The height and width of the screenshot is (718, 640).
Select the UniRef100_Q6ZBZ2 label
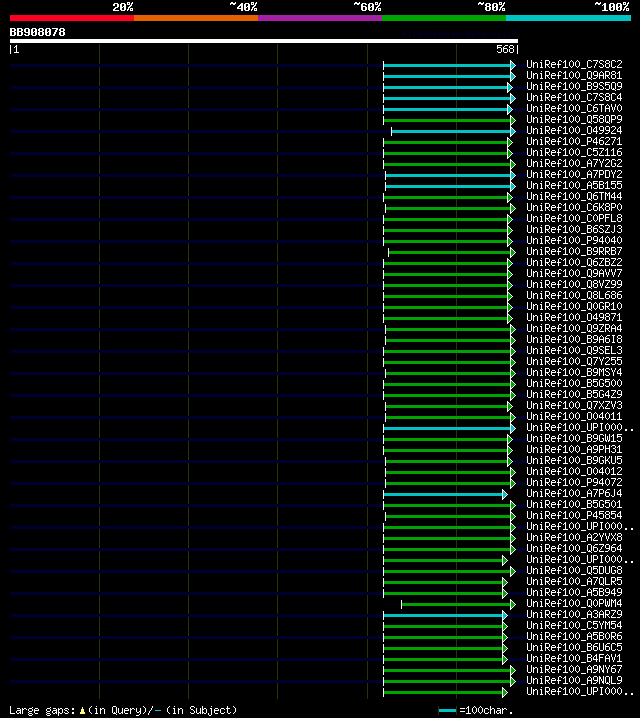[574, 262]
